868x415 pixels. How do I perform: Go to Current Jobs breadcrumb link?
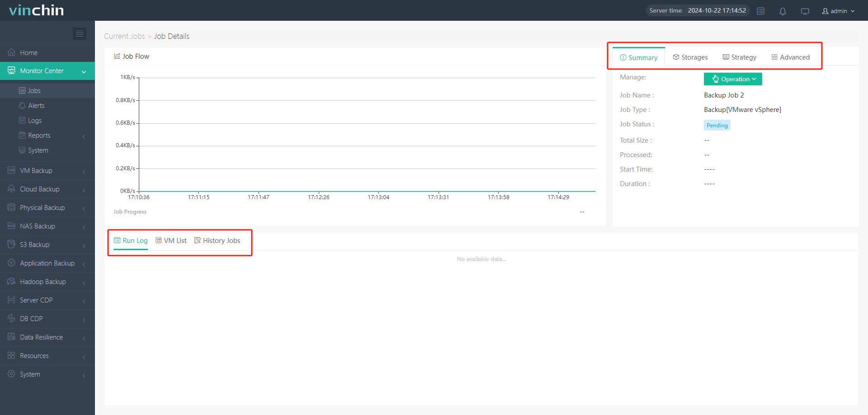(x=124, y=36)
